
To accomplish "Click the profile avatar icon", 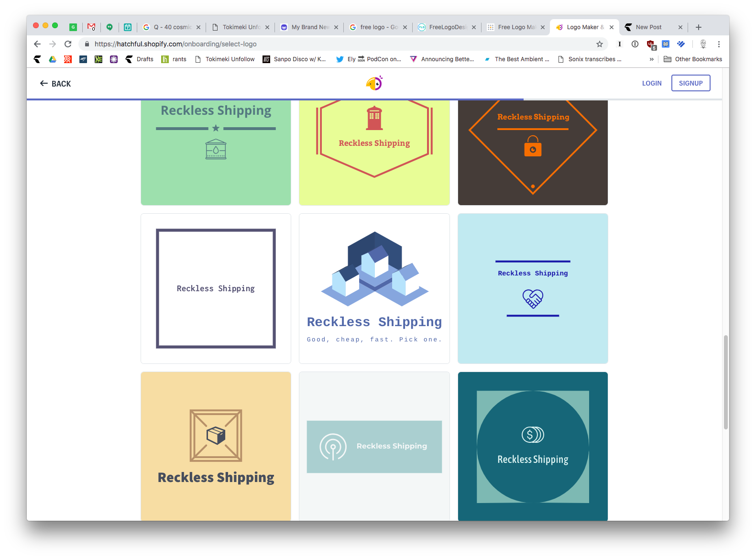I will tap(703, 44).
